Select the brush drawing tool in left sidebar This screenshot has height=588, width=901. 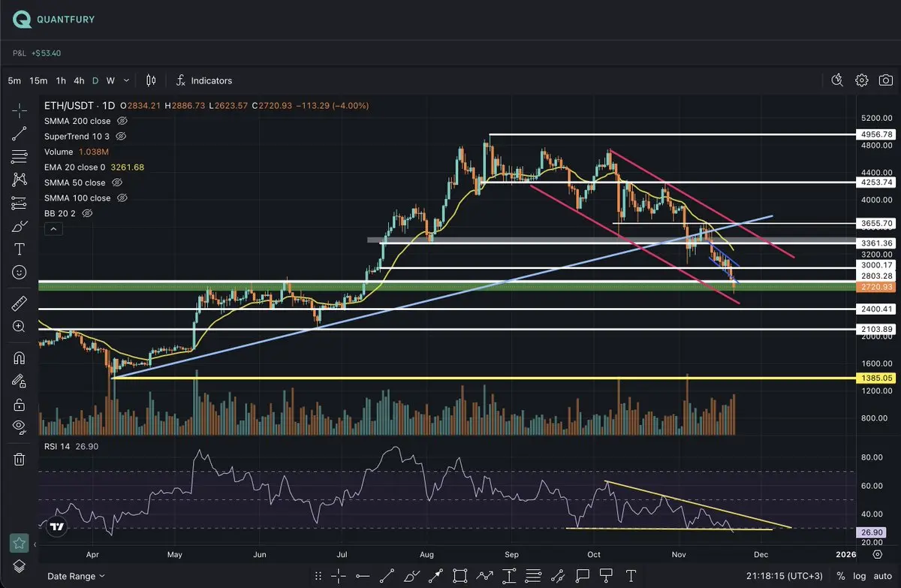click(20, 226)
